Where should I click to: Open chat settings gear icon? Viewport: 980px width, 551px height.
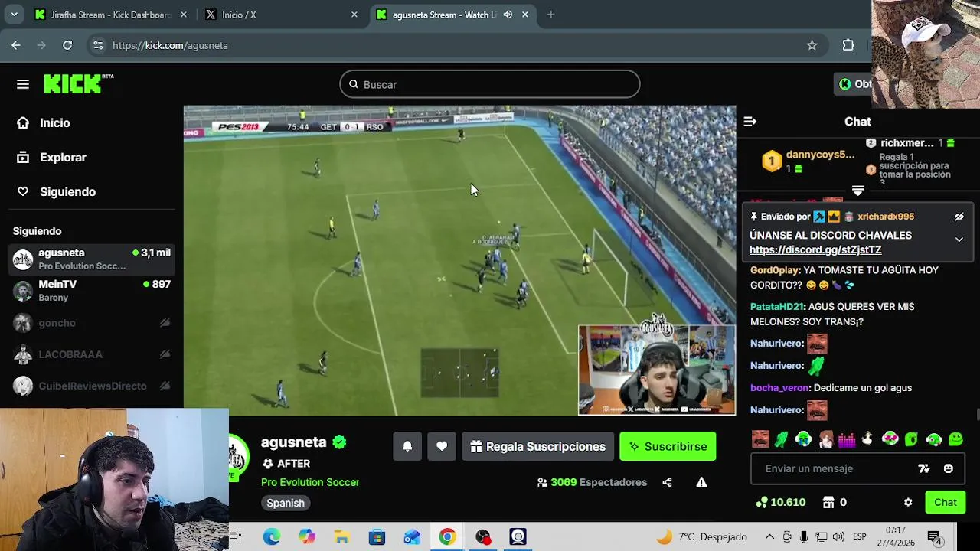point(908,502)
